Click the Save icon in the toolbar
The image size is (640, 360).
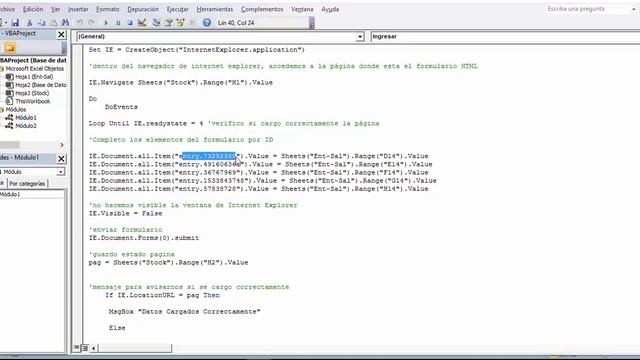(15, 23)
